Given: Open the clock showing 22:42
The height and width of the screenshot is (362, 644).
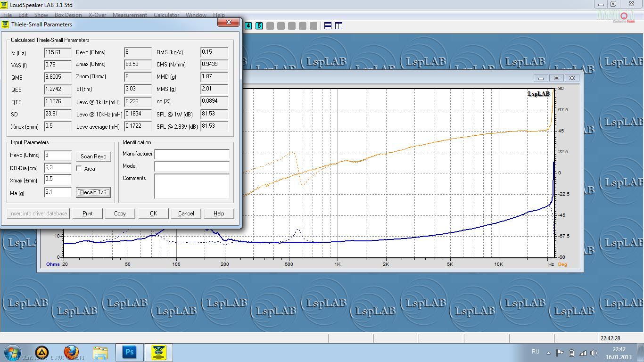Looking at the screenshot, I should (x=619, y=353).
